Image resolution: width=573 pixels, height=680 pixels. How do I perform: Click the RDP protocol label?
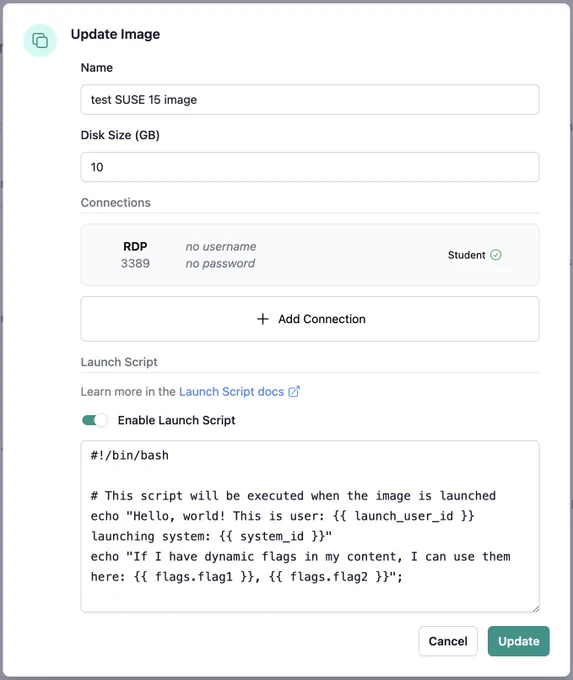click(135, 246)
